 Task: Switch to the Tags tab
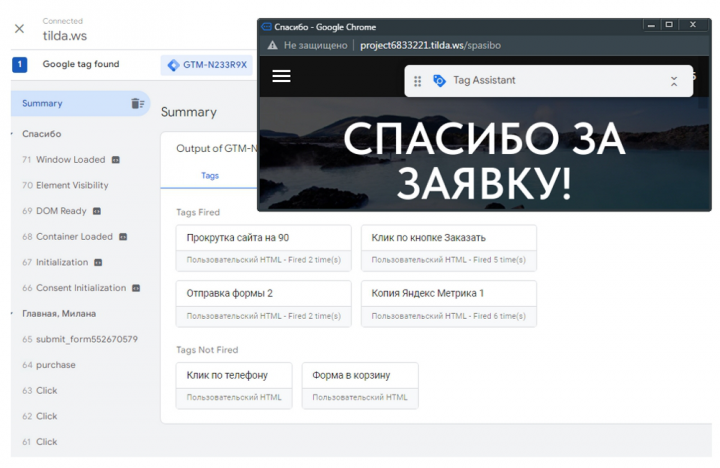(x=210, y=176)
